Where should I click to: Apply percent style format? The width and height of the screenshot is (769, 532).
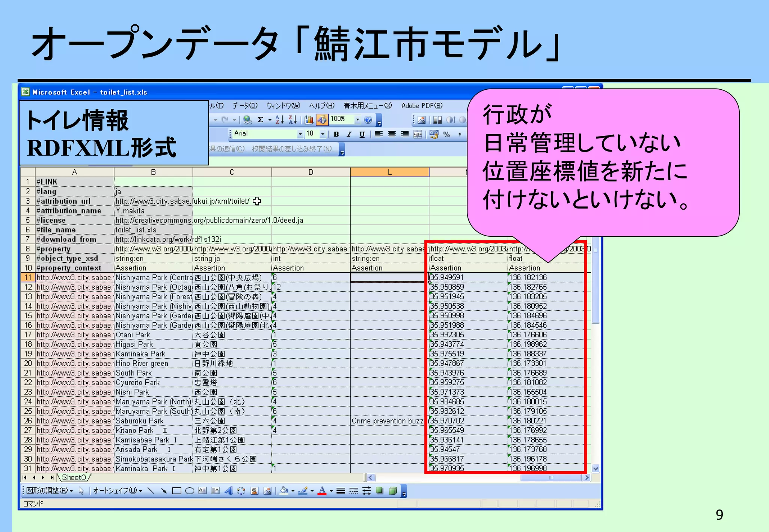[447, 134]
